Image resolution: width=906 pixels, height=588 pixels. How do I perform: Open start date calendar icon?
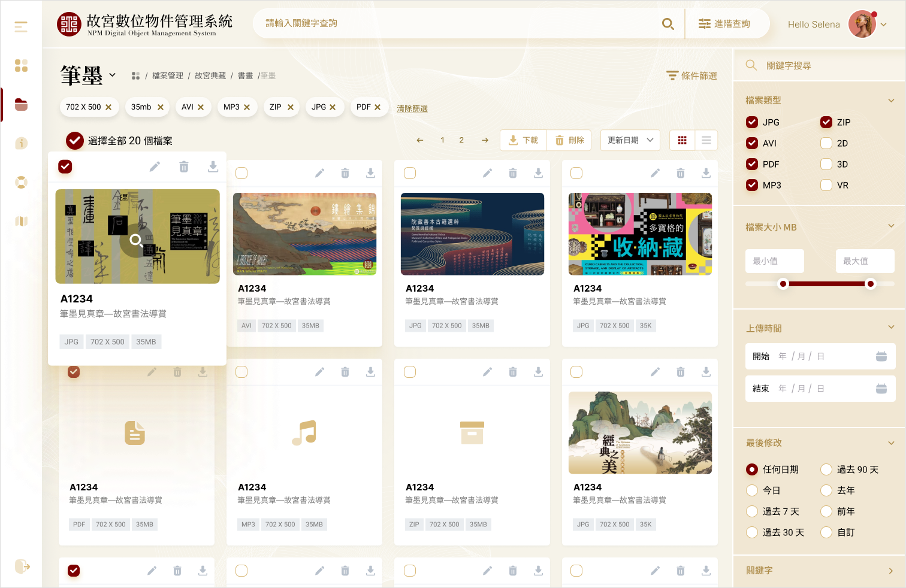[881, 356]
